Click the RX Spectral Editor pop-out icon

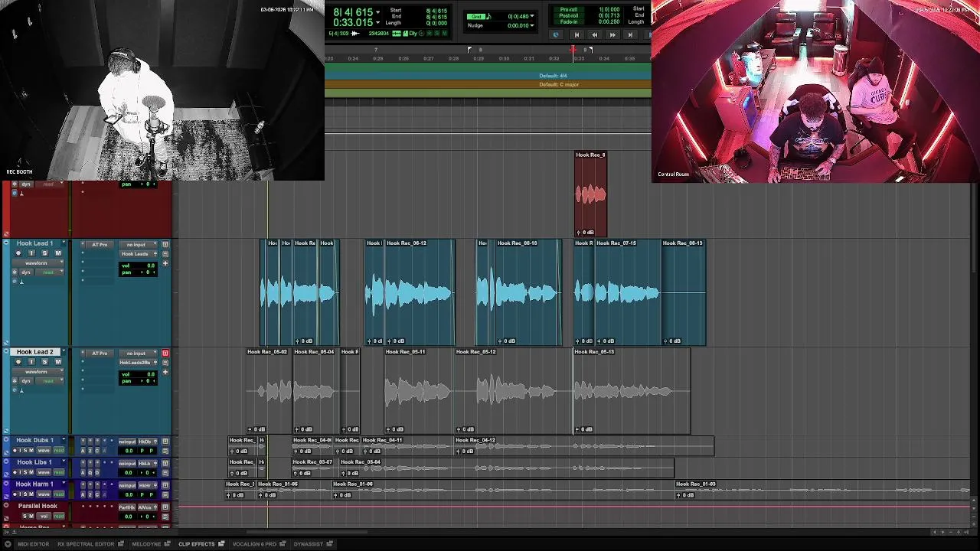(121, 544)
